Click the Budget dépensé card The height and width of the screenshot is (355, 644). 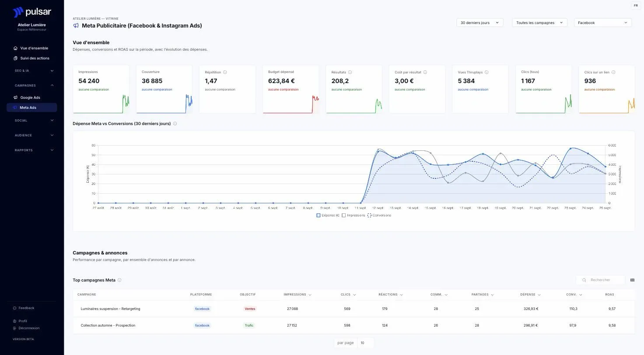(x=291, y=89)
